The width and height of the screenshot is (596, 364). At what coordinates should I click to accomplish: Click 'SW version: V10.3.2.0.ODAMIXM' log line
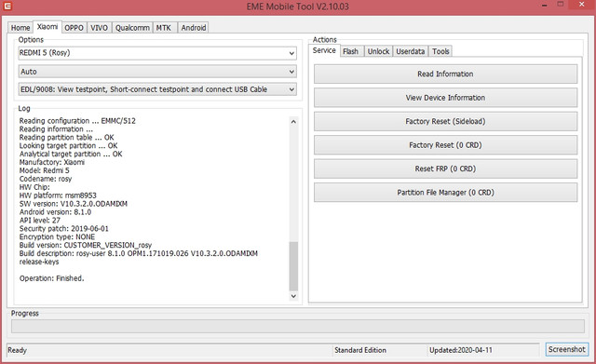[x=74, y=204]
